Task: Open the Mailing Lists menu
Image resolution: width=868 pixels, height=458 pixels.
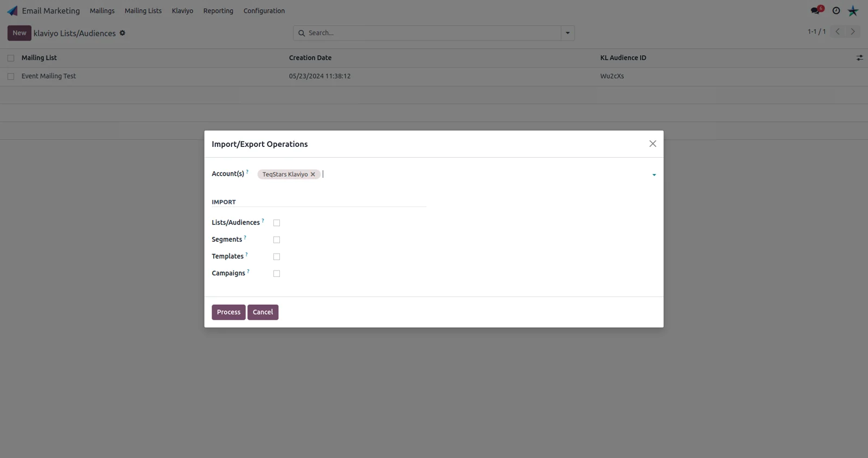Action: [143, 11]
